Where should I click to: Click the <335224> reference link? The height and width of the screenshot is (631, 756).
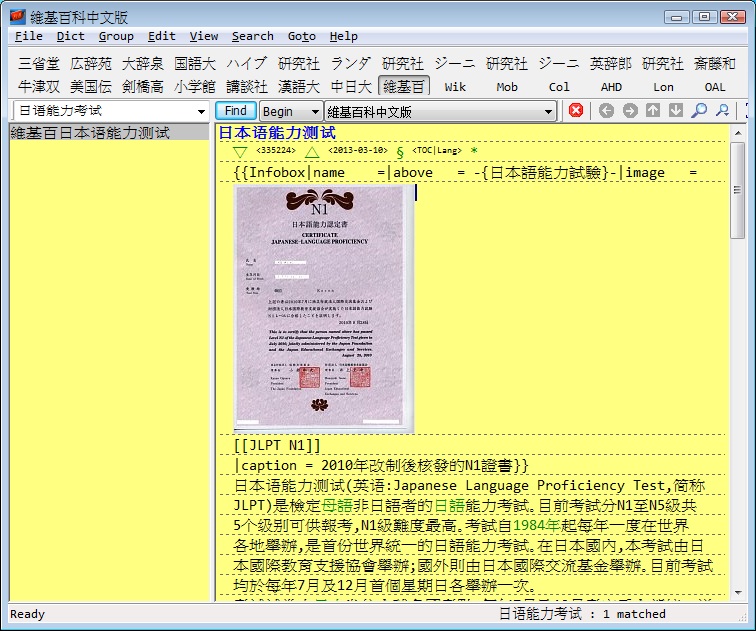coord(275,150)
